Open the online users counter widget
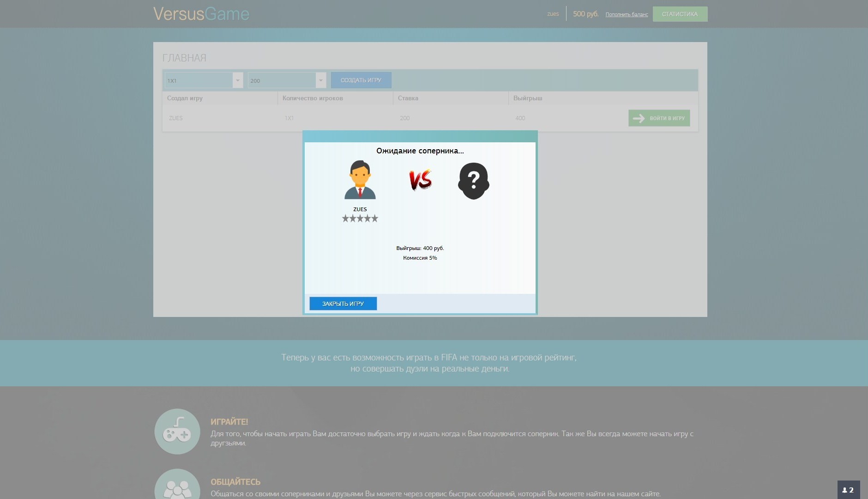 point(848,490)
